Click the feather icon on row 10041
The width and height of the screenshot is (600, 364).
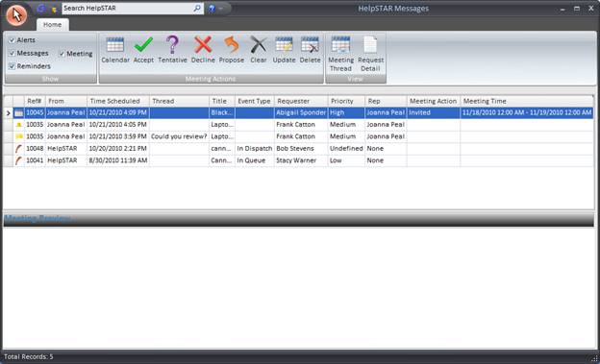point(18,160)
